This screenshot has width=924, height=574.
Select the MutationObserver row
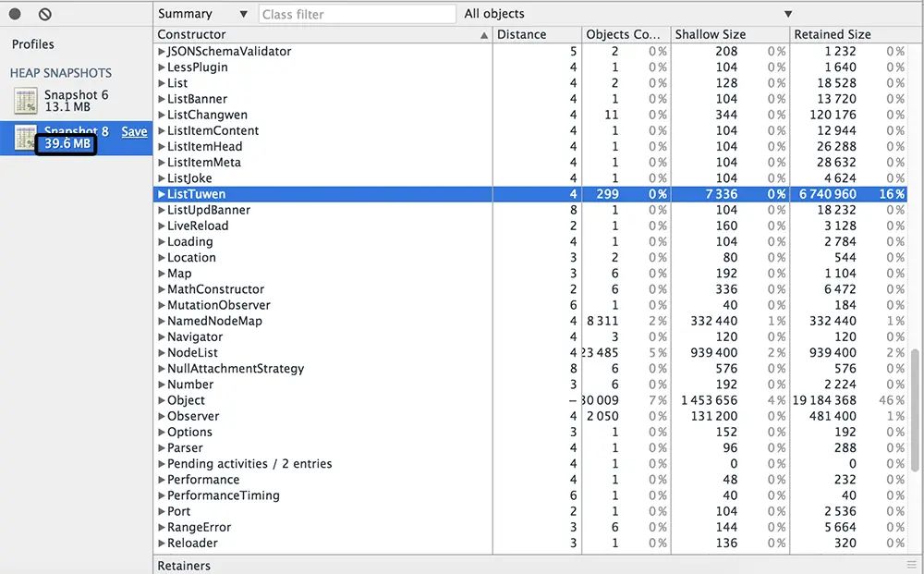coord(217,305)
